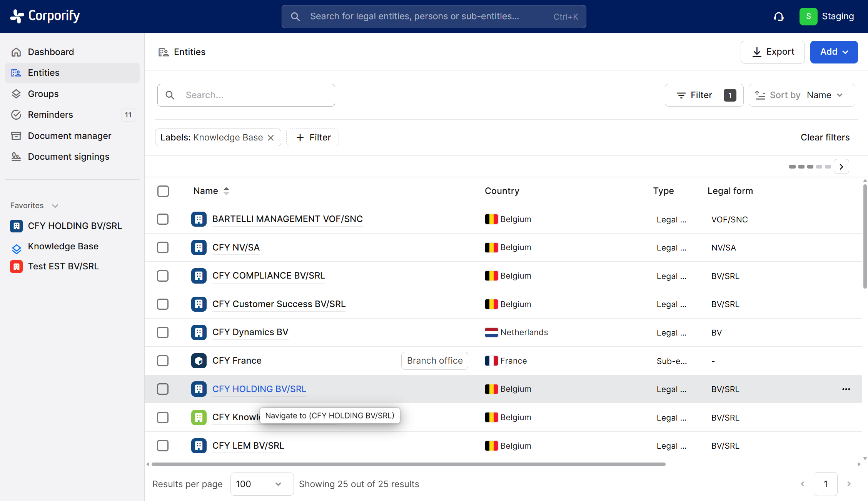
Task: Check the select-all checkbox in header
Action: tap(163, 191)
